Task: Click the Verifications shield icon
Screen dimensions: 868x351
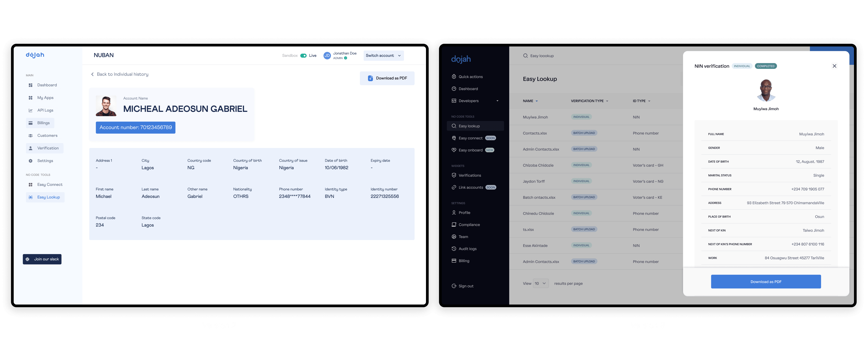Action: coord(454,175)
